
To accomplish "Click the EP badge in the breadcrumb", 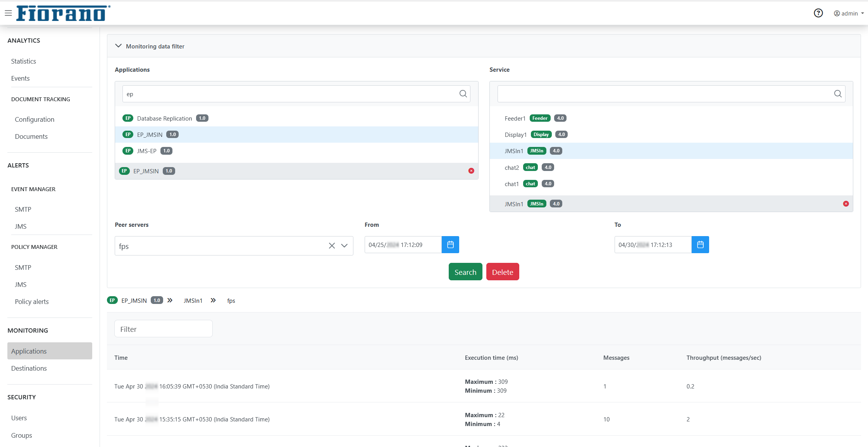I will coord(112,300).
